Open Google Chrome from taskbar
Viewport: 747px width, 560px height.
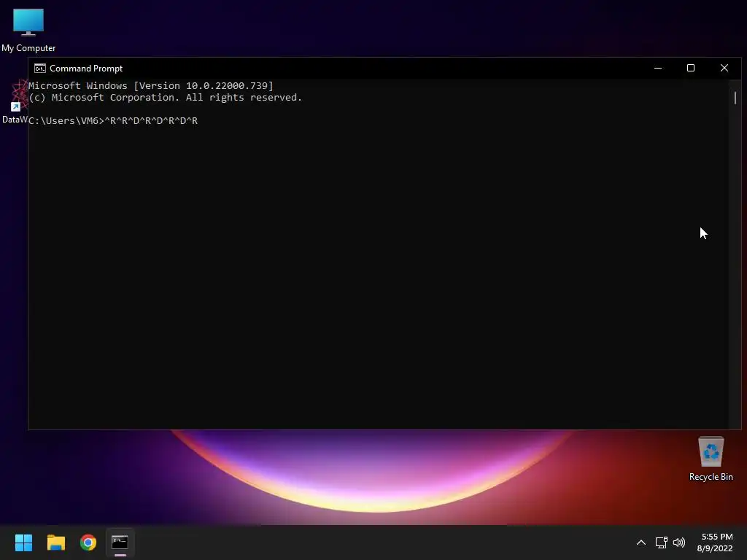click(x=88, y=542)
